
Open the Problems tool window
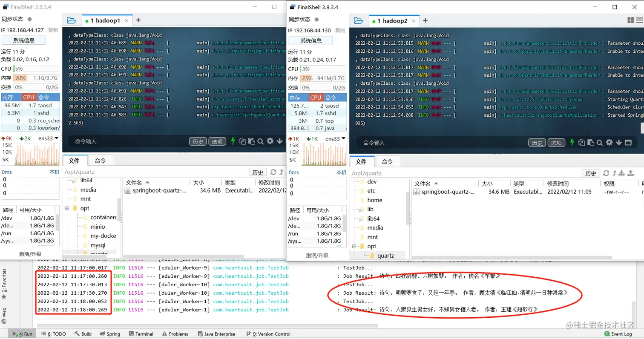175,334
